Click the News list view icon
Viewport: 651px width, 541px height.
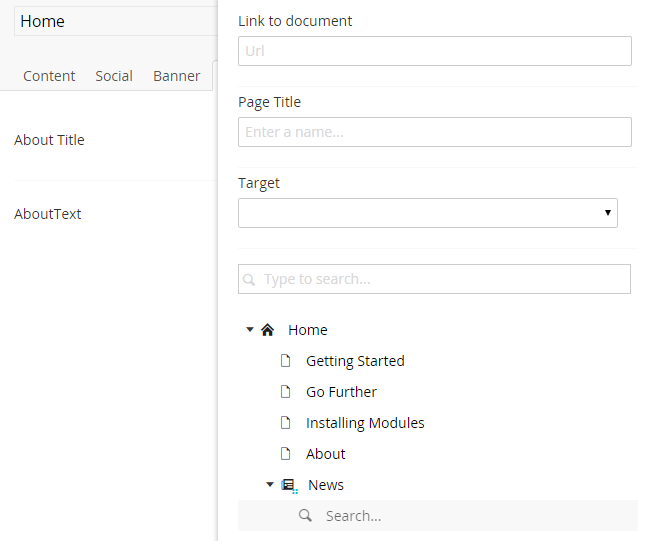click(289, 485)
